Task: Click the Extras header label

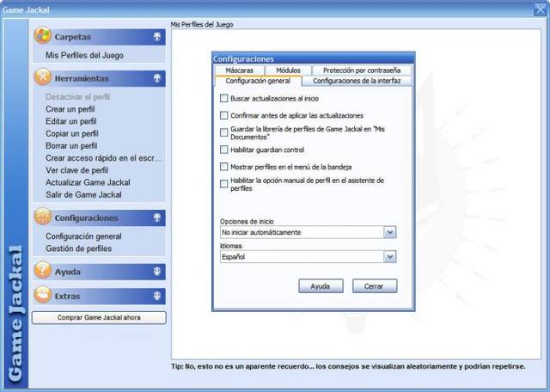Action: [67, 297]
